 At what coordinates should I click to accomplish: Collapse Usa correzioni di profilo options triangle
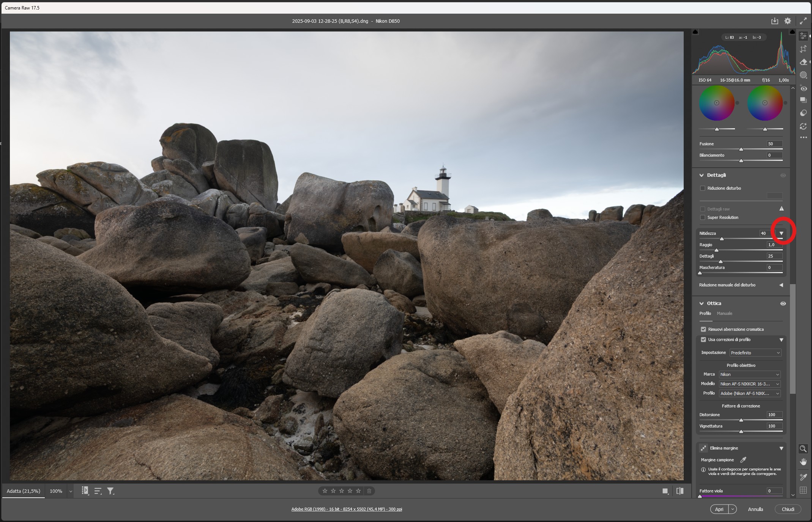tap(781, 340)
